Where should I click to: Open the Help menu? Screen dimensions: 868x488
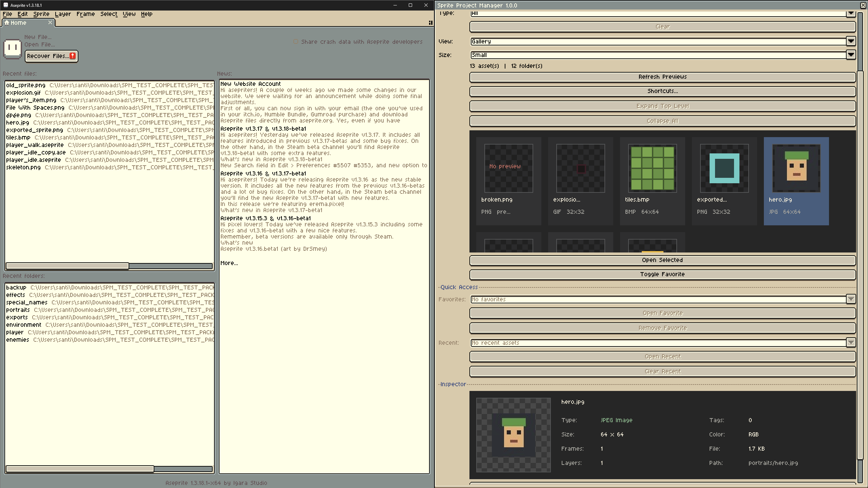147,14
